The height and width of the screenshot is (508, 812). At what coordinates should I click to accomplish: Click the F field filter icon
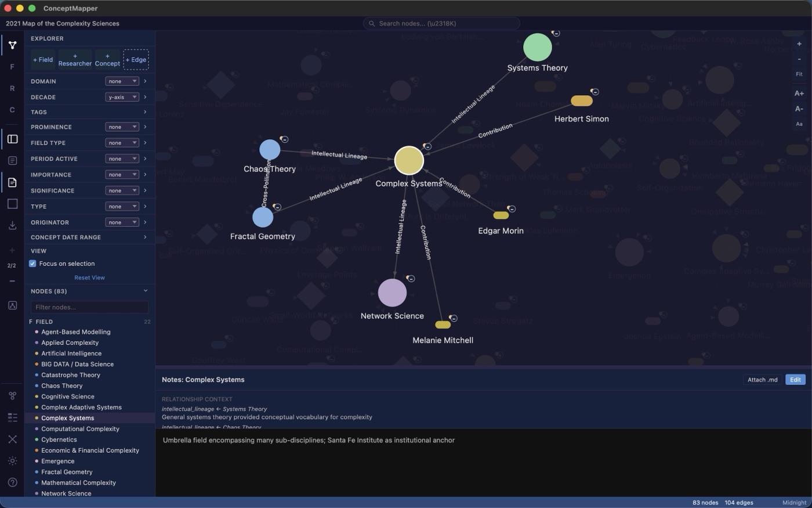point(12,67)
